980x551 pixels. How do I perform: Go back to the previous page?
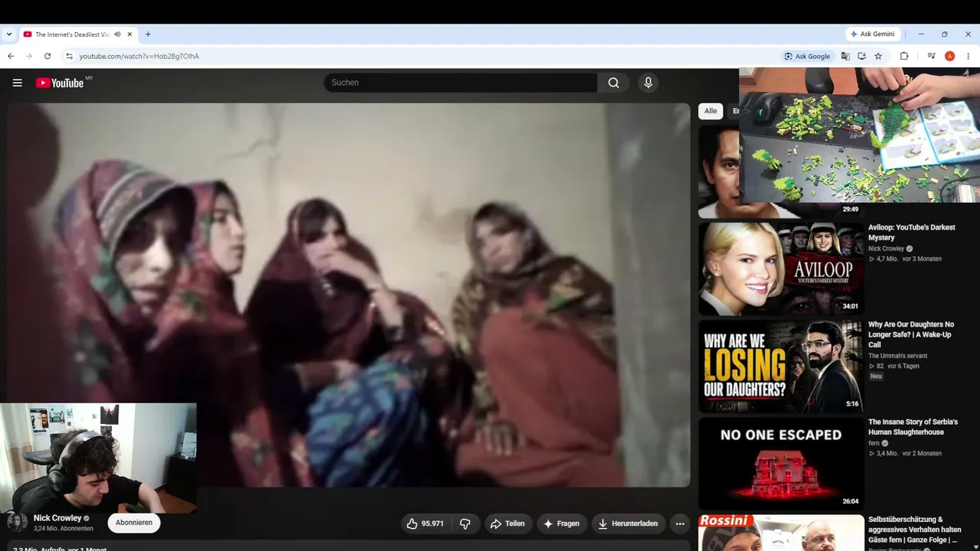11,56
